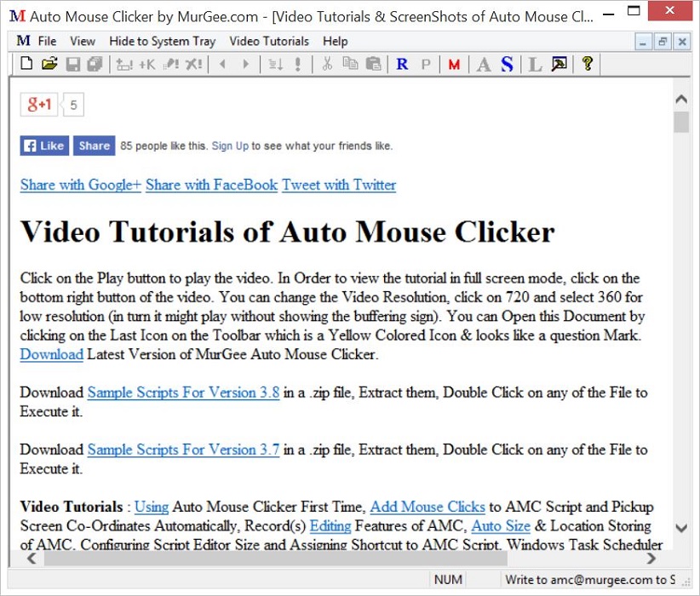
Task: Click the Google g+1 button
Action: click(x=39, y=105)
